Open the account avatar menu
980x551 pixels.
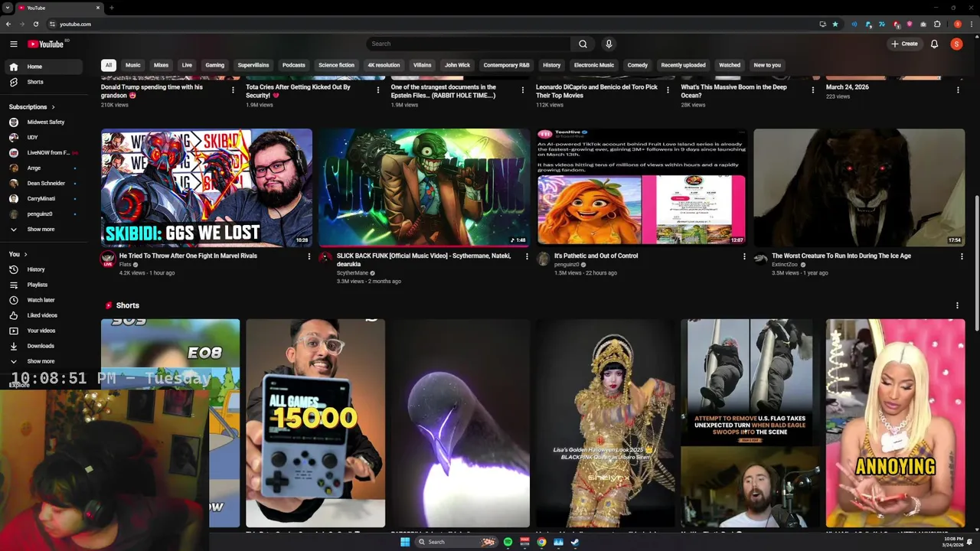coord(956,44)
